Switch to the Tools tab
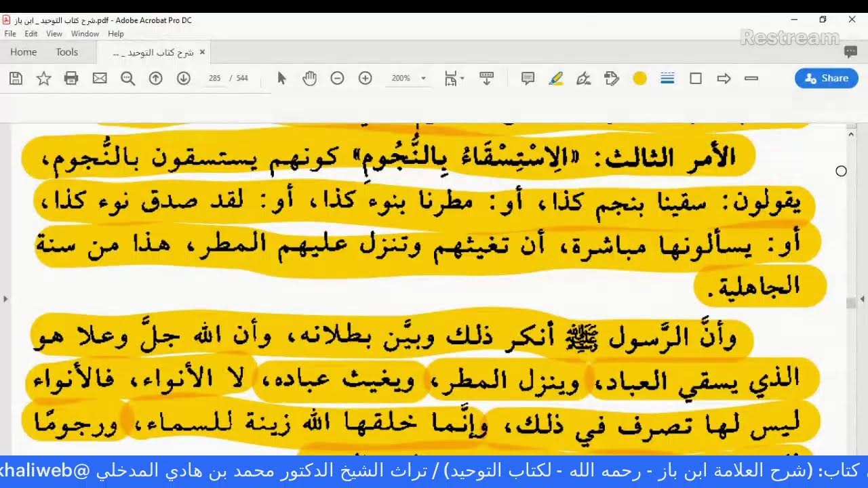Screen dimensions: 868x488 tap(67, 52)
